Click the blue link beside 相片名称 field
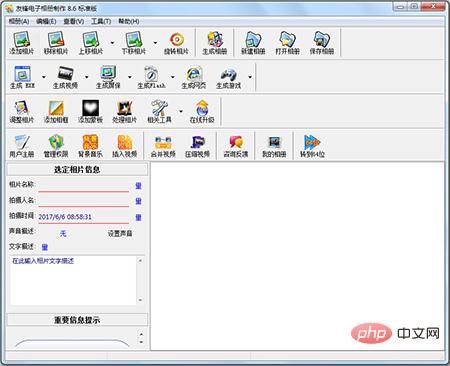This screenshot has width=450, height=366. pos(138,186)
